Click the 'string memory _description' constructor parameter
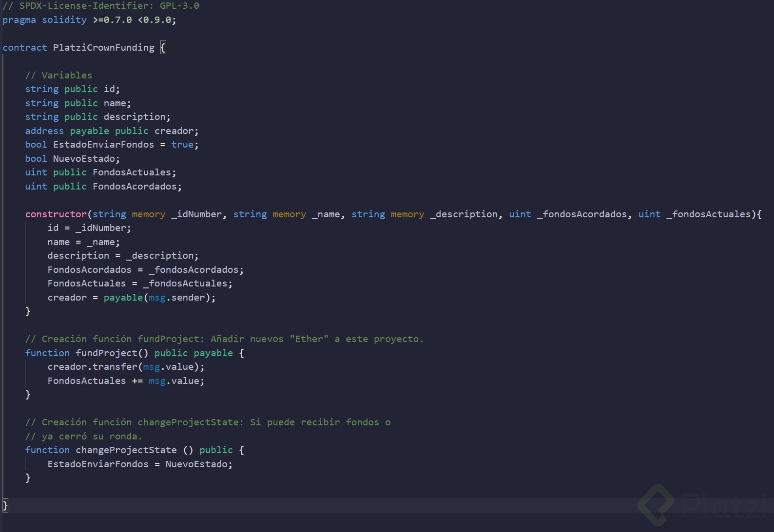774x532 pixels. click(424, 214)
